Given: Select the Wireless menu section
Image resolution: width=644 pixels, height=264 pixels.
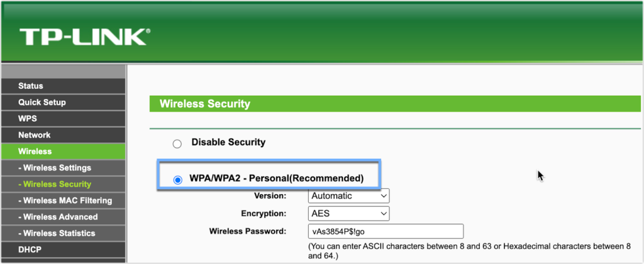Looking at the screenshot, I should [x=63, y=151].
